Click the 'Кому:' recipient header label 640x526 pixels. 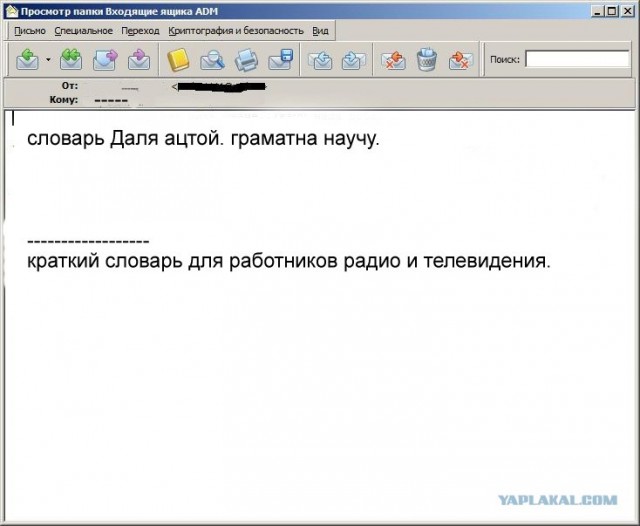coord(63,100)
